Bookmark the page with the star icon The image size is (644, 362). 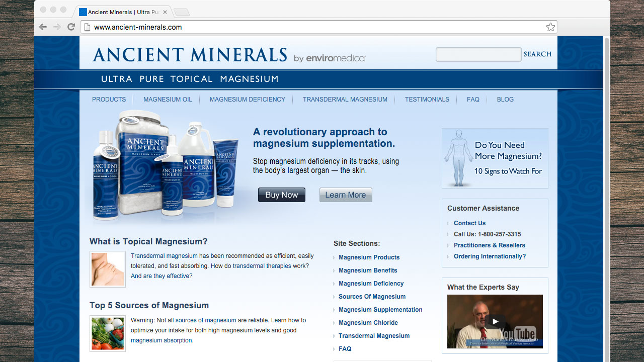pos(550,27)
